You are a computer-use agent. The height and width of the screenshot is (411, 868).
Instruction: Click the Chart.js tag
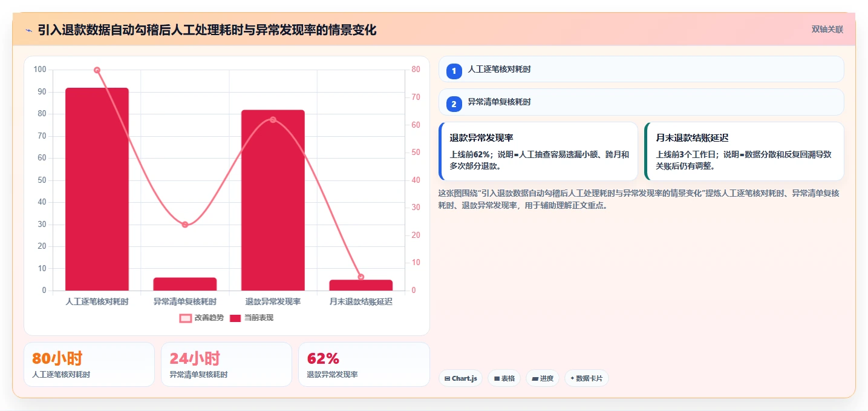[x=460, y=378]
